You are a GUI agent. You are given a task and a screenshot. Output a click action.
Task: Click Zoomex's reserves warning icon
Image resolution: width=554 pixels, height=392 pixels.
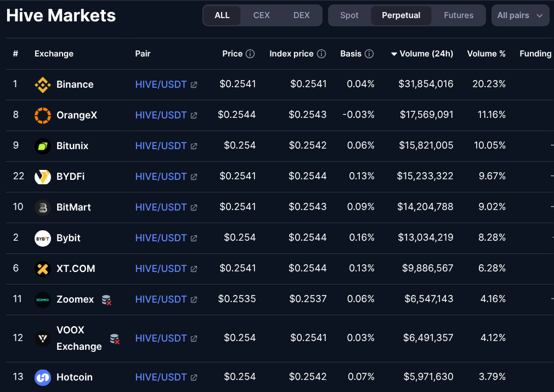[x=107, y=300]
